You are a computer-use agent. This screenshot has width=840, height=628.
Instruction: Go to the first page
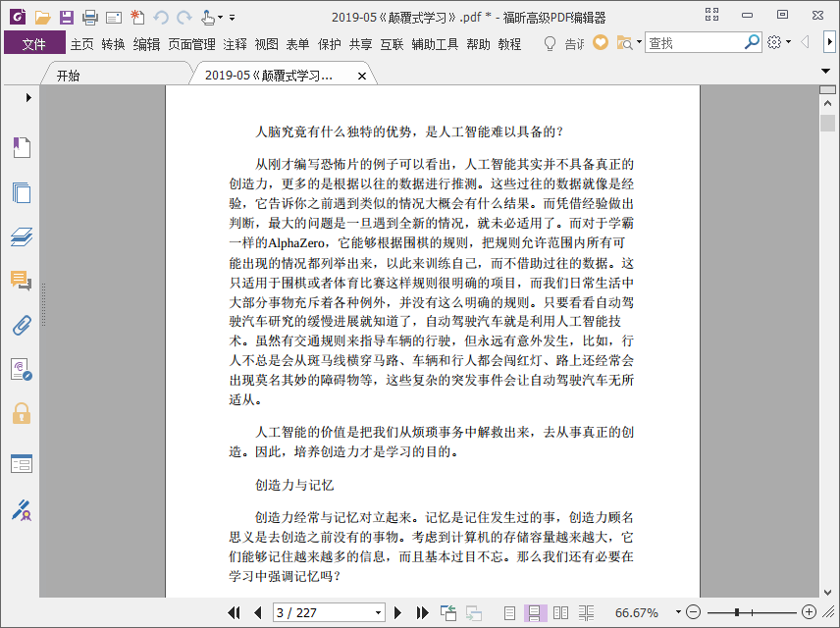(234, 612)
